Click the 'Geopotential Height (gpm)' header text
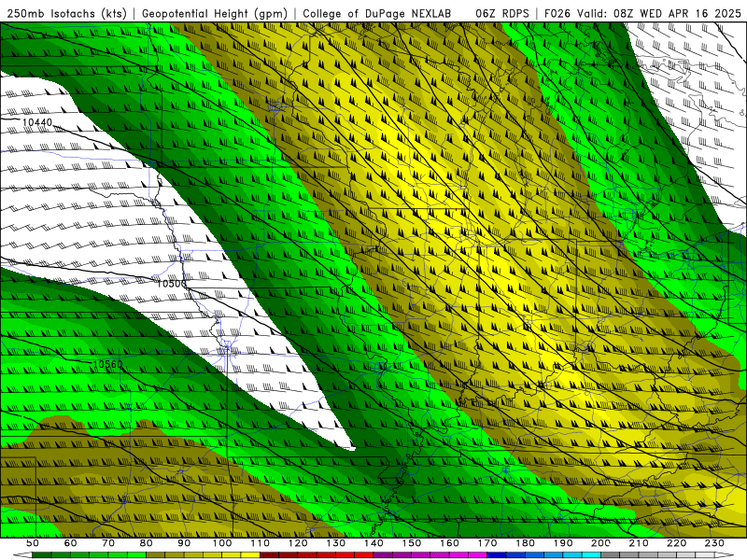This screenshot has height=560, width=747. [215, 14]
